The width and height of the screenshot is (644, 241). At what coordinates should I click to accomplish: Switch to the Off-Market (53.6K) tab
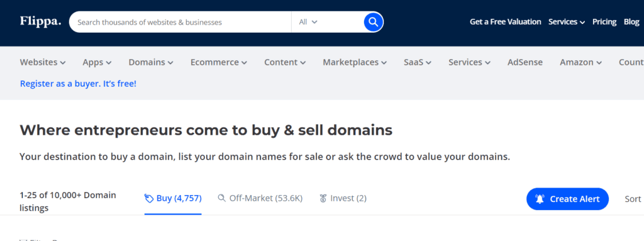[260, 198]
